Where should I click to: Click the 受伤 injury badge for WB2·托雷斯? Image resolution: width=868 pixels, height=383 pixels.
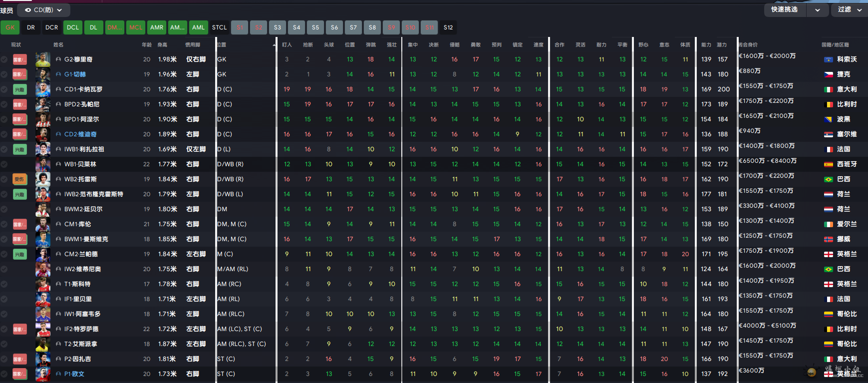coord(19,179)
